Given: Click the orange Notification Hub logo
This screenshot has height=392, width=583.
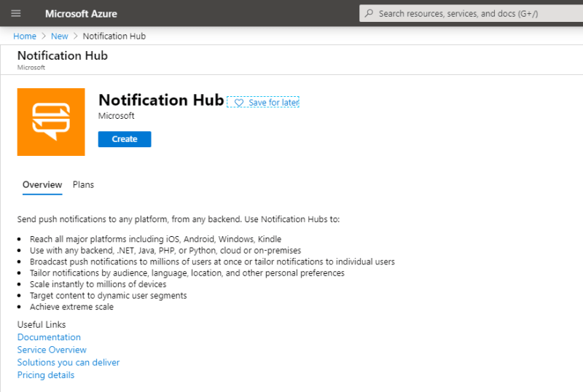Looking at the screenshot, I should [x=51, y=122].
